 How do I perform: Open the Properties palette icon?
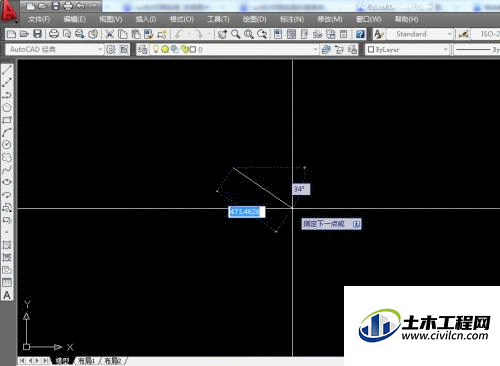[278, 34]
